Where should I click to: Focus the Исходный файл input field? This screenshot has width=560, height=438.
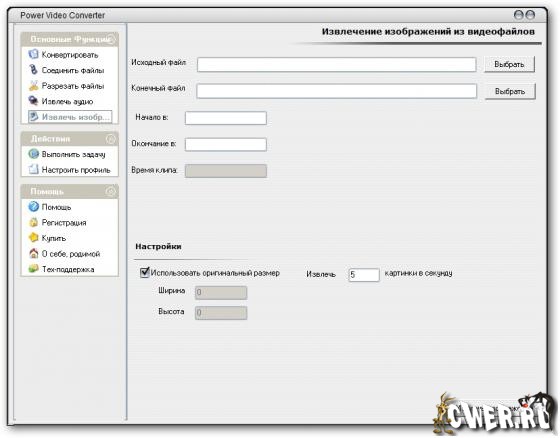pos(336,65)
